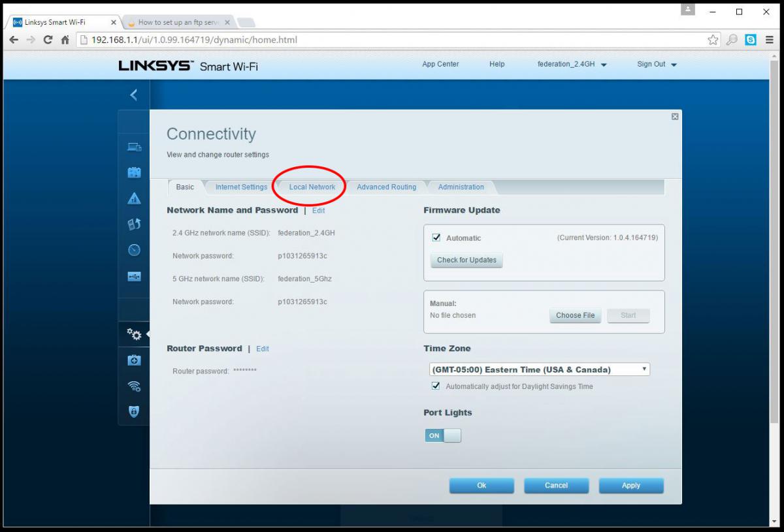Open a new browser tab

pyautogui.click(x=246, y=23)
